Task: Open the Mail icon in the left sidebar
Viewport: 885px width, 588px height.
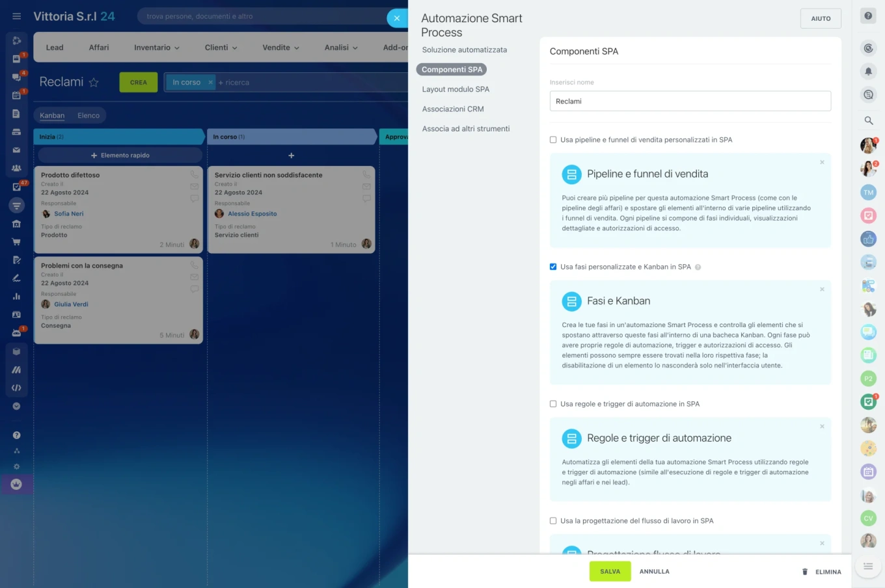Action: point(17,150)
